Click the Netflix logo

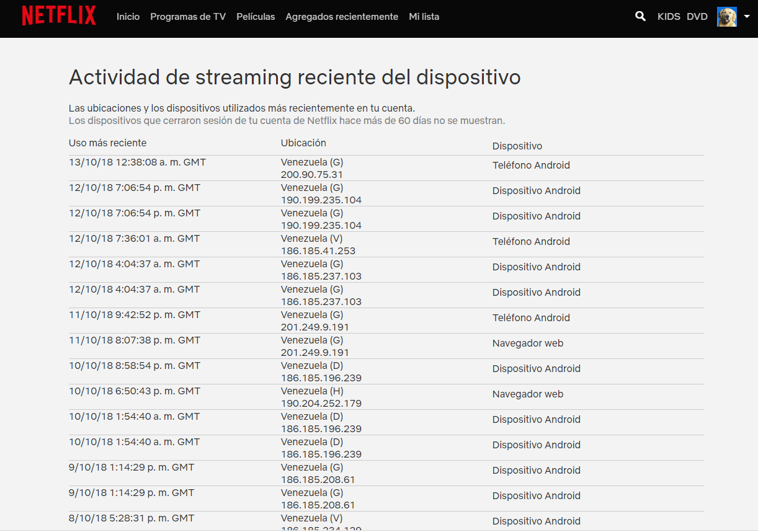click(x=59, y=16)
